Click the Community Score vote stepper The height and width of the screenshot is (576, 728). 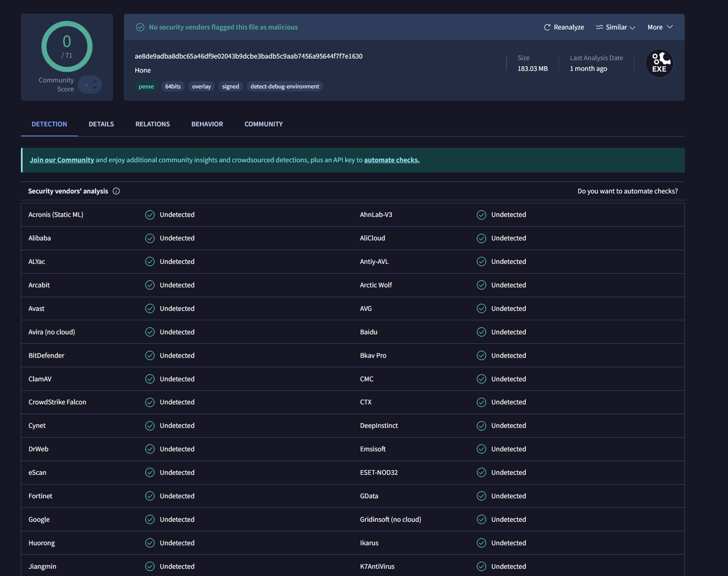pyautogui.click(x=90, y=85)
